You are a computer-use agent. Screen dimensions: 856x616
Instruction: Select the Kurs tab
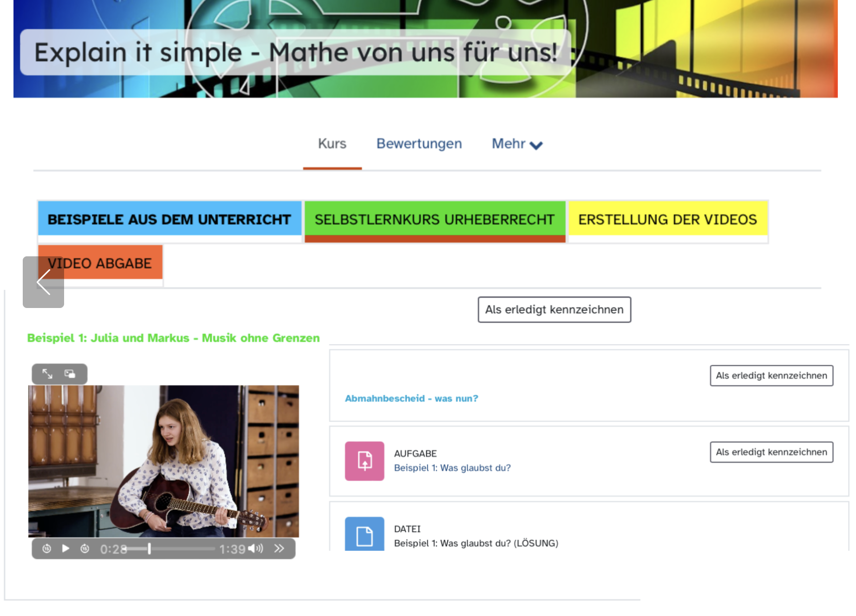332,144
